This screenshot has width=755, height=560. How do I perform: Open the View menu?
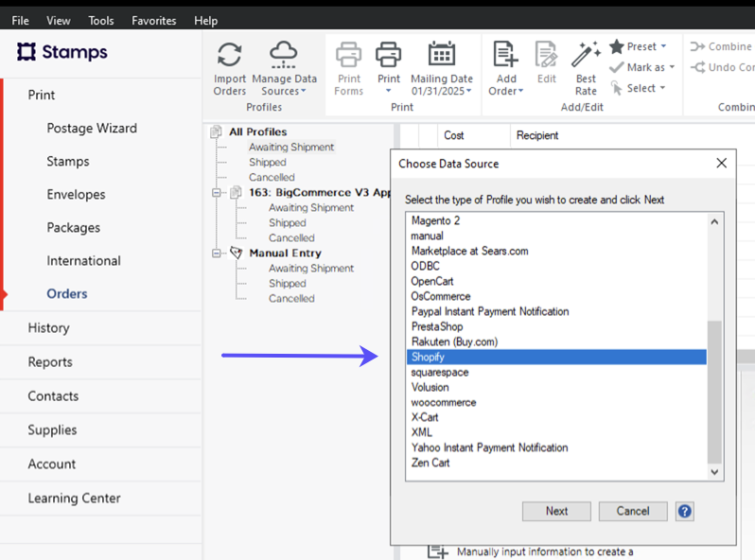pyautogui.click(x=59, y=21)
